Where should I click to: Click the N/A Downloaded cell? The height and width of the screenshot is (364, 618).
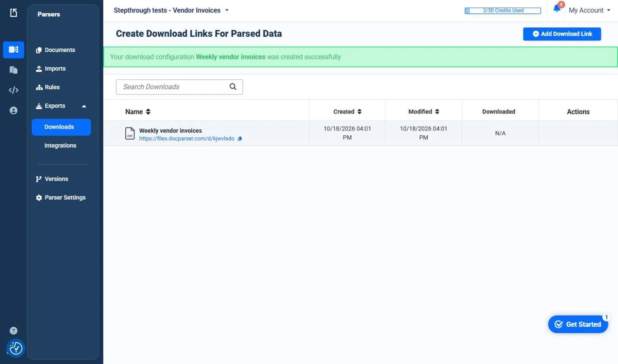500,133
